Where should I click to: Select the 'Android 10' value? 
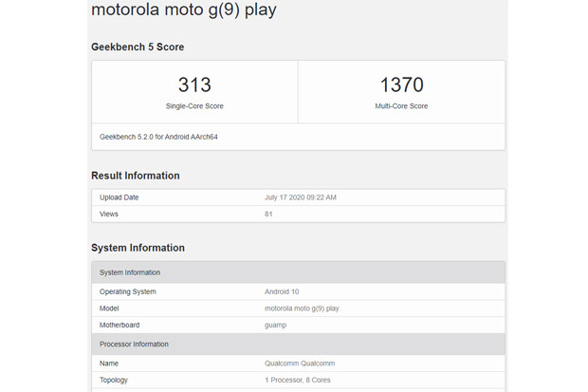(x=282, y=291)
